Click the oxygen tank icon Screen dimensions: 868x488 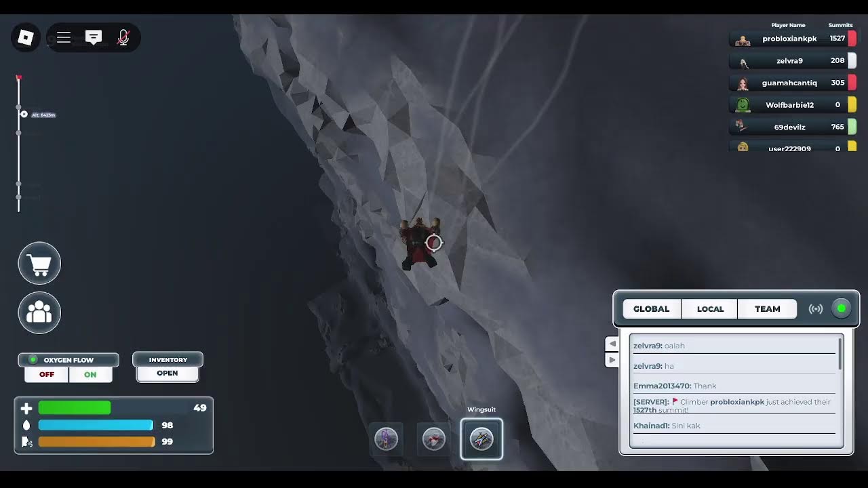click(x=26, y=442)
